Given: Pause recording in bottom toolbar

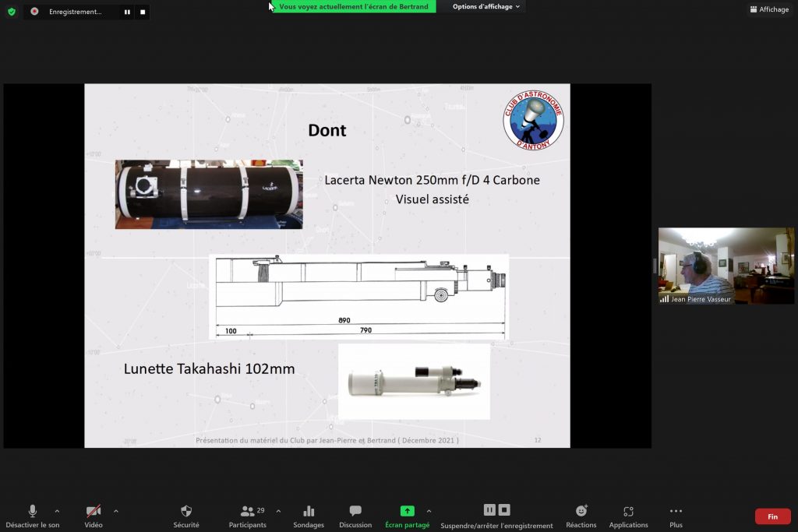Looking at the screenshot, I should point(489,509).
